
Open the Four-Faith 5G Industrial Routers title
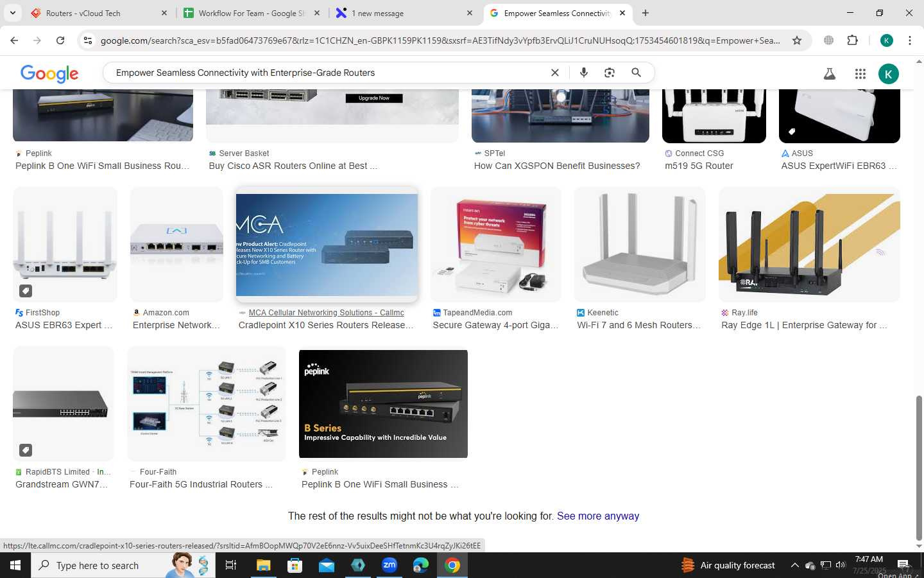coord(201,484)
